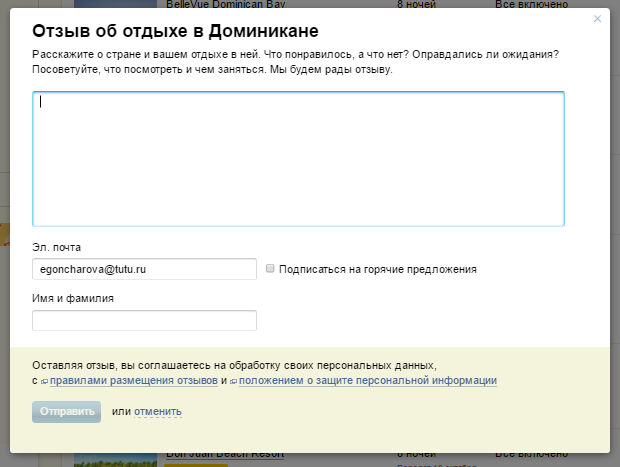
Task: Click the 'Отзыв об отдыхе в Доминикане' heading
Action: (x=175, y=30)
